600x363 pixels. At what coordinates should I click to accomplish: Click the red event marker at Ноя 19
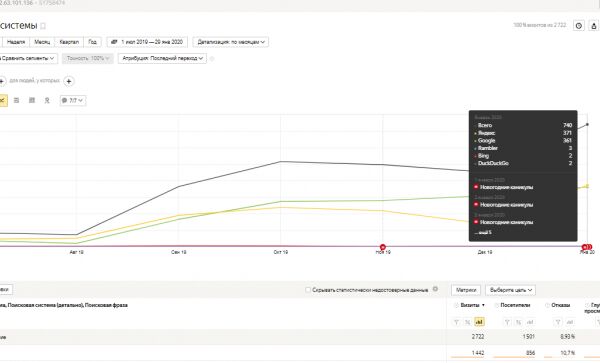383,247
